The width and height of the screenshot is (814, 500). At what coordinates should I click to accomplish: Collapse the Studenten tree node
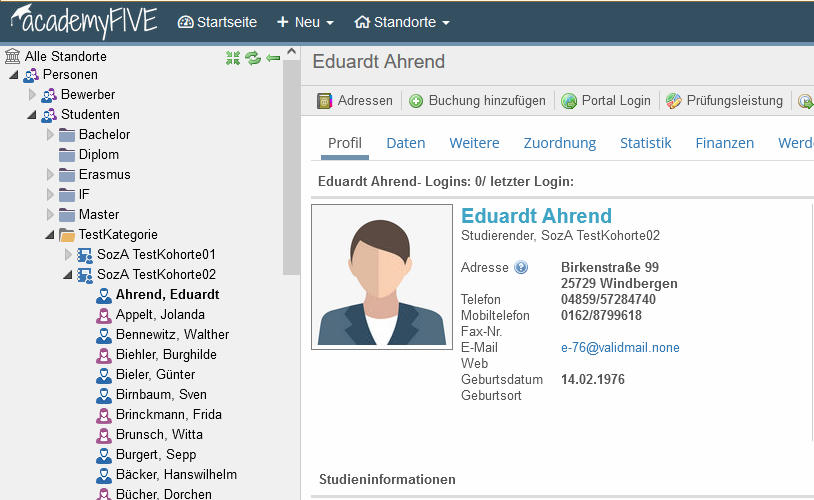coord(32,115)
